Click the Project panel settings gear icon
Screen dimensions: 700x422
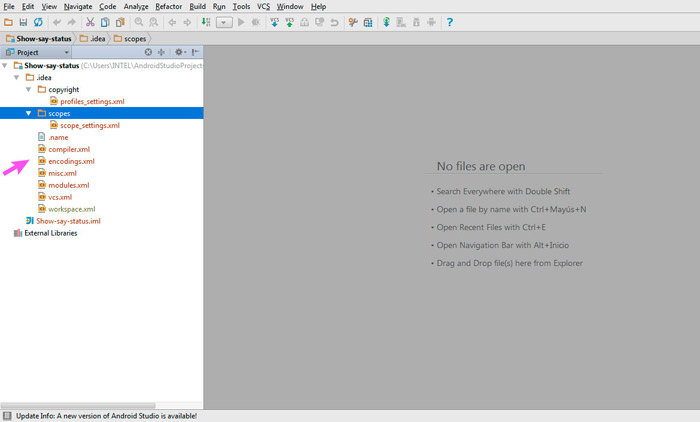pyautogui.click(x=179, y=52)
